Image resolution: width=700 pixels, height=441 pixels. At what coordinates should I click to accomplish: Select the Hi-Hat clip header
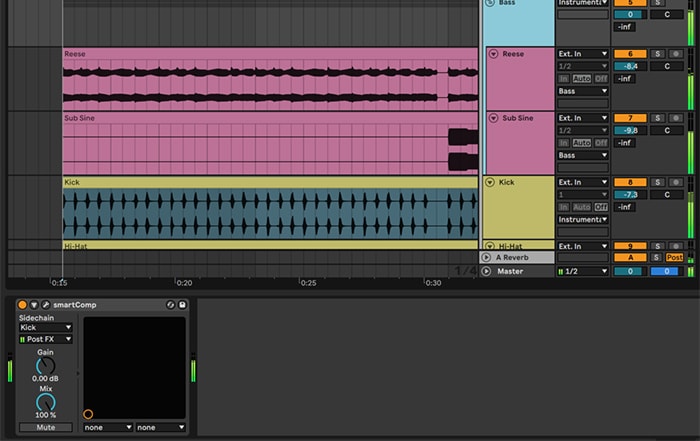coord(270,245)
